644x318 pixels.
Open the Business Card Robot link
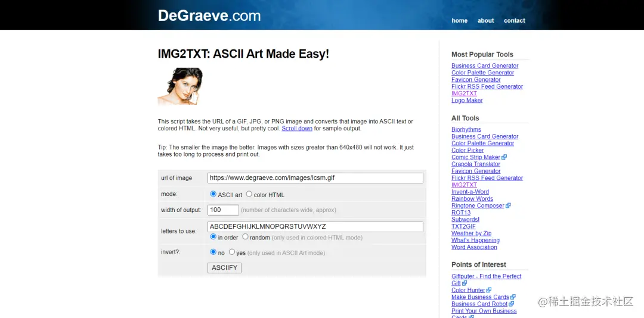tap(479, 304)
